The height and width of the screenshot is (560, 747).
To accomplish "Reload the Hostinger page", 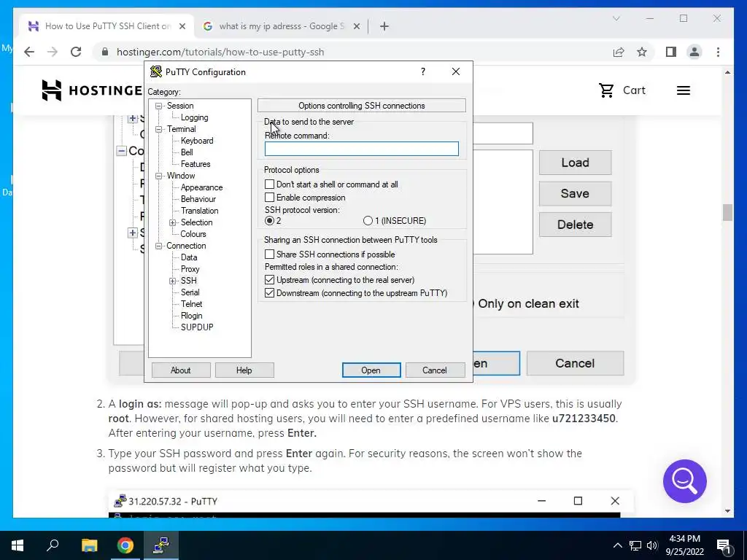I will pyautogui.click(x=76, y=52).
